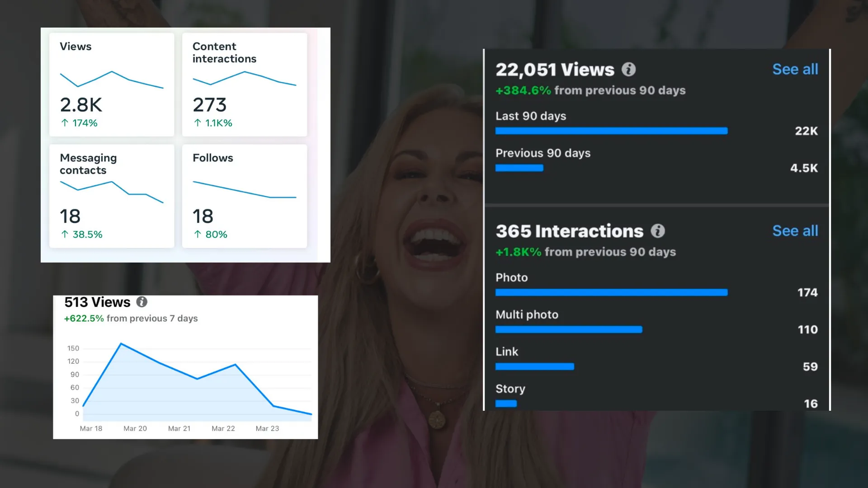Click the Link interactions bar
This screenshot has height=488, width=868.
[x=534, y=366]
